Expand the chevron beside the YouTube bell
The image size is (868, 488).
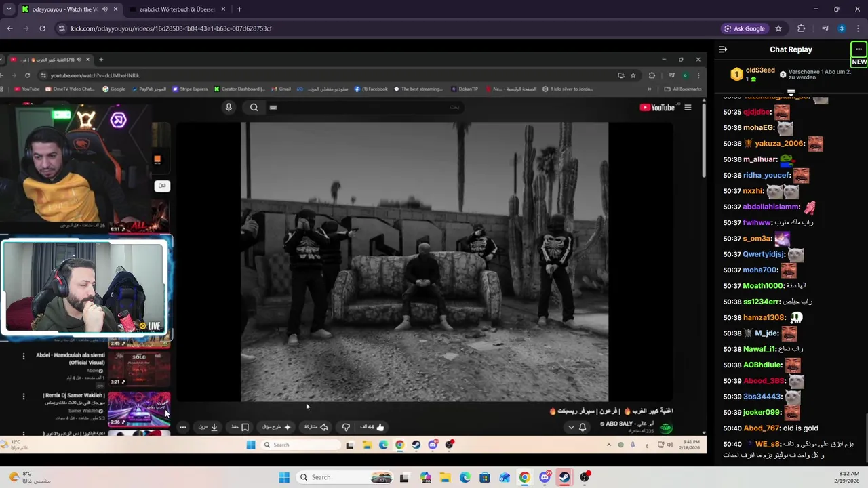click(571, 427)
